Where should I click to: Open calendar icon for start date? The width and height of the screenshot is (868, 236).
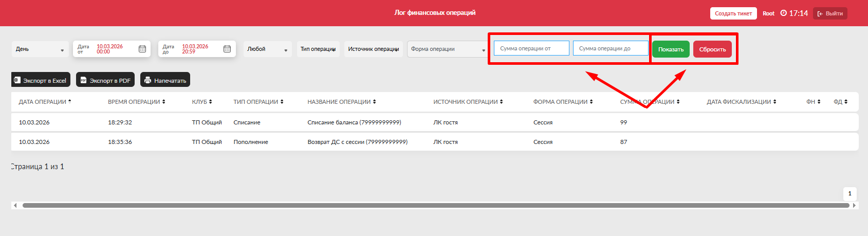click(142, 49)
